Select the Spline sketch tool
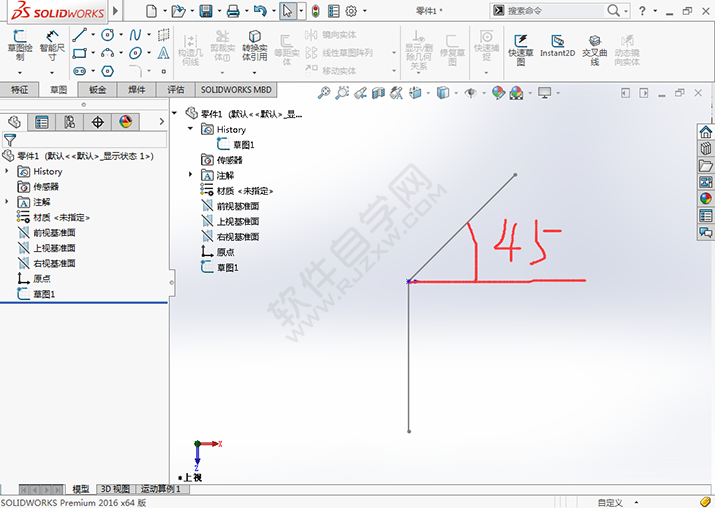The width and height of the screenshot is (715, 508). pyautogui.click(x=135, y=35)
